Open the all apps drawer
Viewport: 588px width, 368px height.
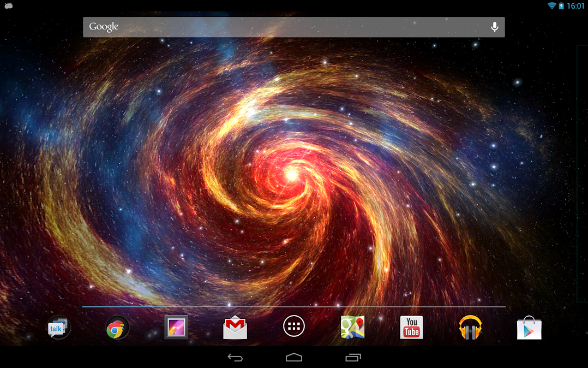[294, 326]
